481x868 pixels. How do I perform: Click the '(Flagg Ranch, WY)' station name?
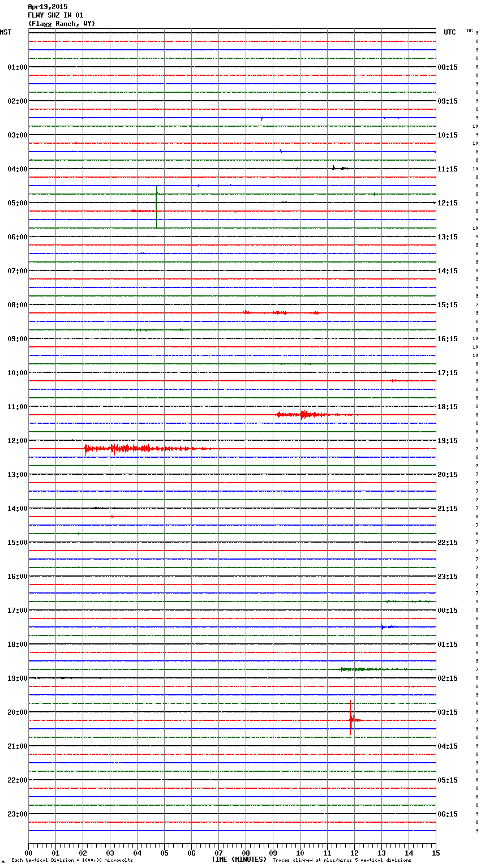62,24
